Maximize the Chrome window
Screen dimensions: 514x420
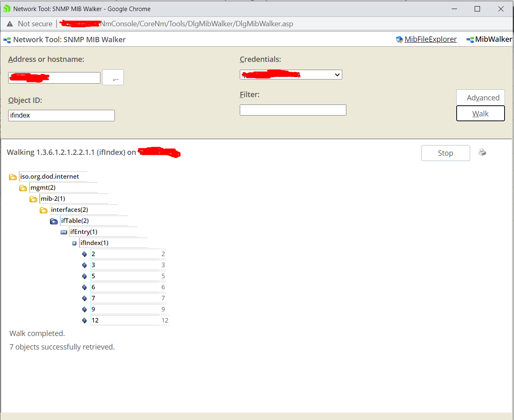477,9
